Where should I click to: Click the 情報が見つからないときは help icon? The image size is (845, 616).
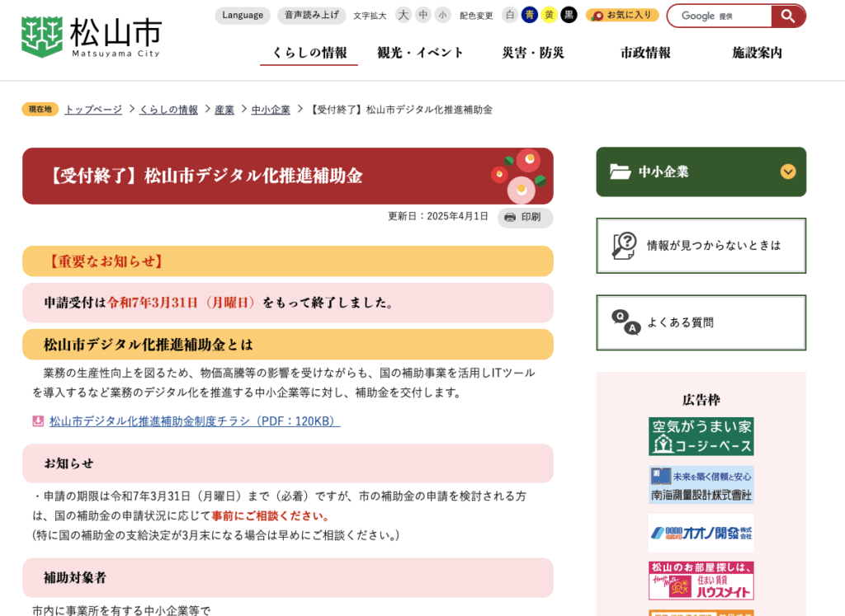624,246
